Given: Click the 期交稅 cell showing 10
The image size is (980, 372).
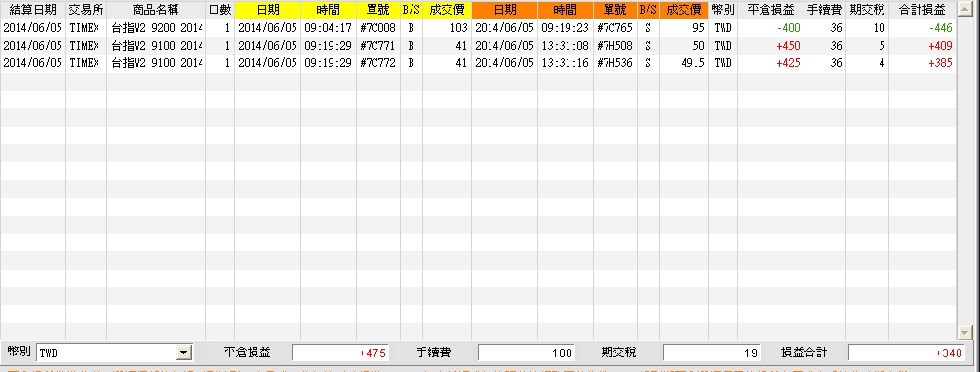Looking at the screenshot, I should (x=868, y=28).
